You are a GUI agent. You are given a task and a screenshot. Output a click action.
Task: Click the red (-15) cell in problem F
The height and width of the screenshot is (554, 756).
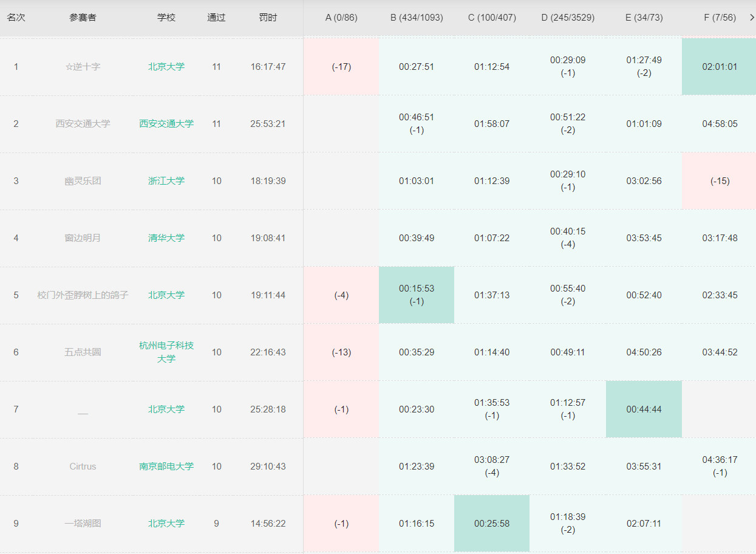click(720, 181)
